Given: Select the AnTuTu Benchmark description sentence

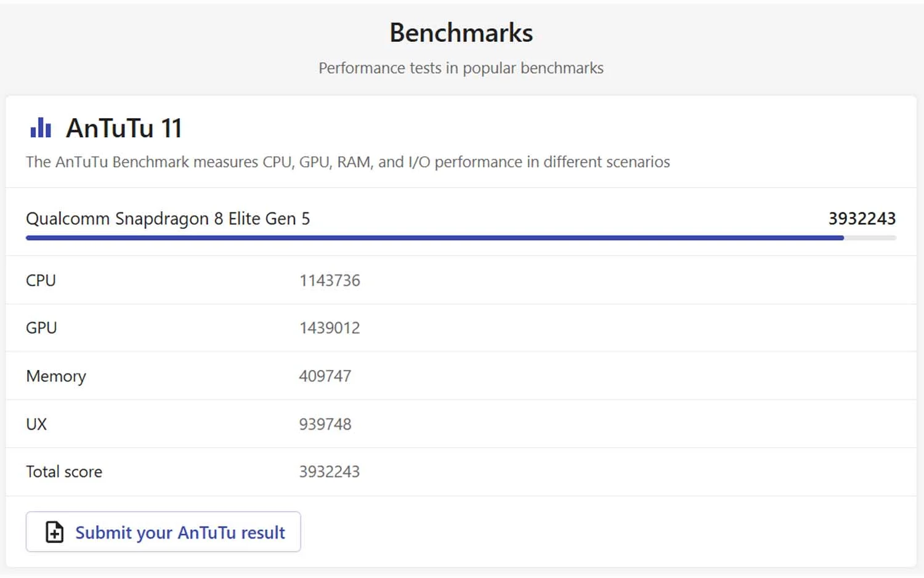Looking at the screenshot, I should coord(347,162).
